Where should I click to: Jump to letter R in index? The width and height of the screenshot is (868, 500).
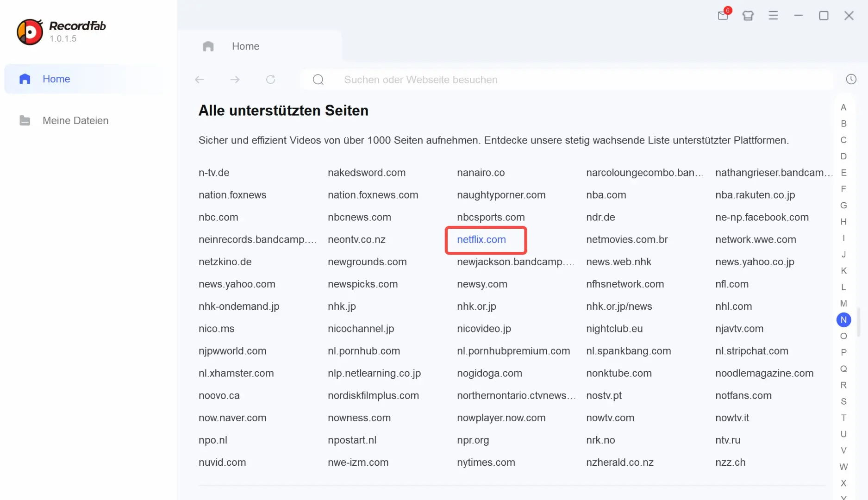(843, 385)
